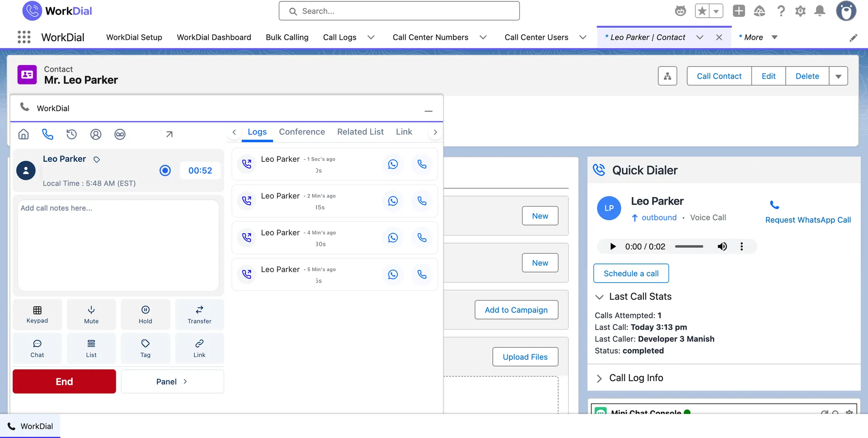
Task: Open more contact actions dropdown
Action: pos(838,76)
